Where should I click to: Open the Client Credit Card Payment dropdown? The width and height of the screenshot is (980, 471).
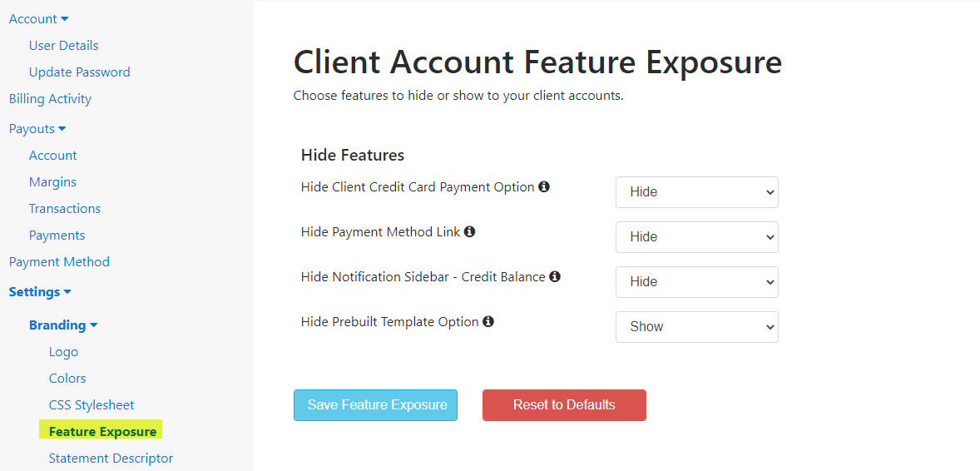(x=697, y=192)
